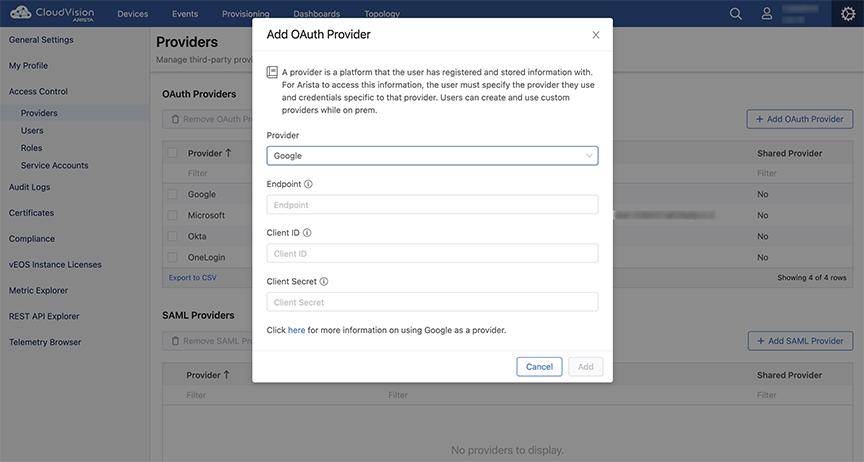Focus the Client ID input field
The width and height of the screenshot is (864, 462).
pyautogui.click(x=433, y=254)
